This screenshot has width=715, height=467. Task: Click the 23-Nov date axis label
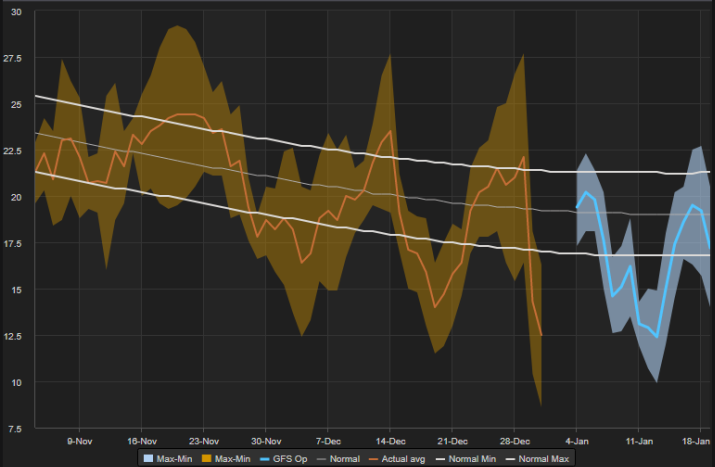[x=204, y=441]
